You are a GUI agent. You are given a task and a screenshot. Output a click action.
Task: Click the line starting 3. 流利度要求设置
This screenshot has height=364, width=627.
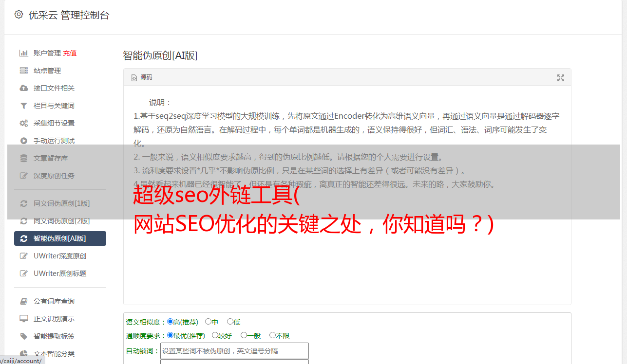point(300,171)
